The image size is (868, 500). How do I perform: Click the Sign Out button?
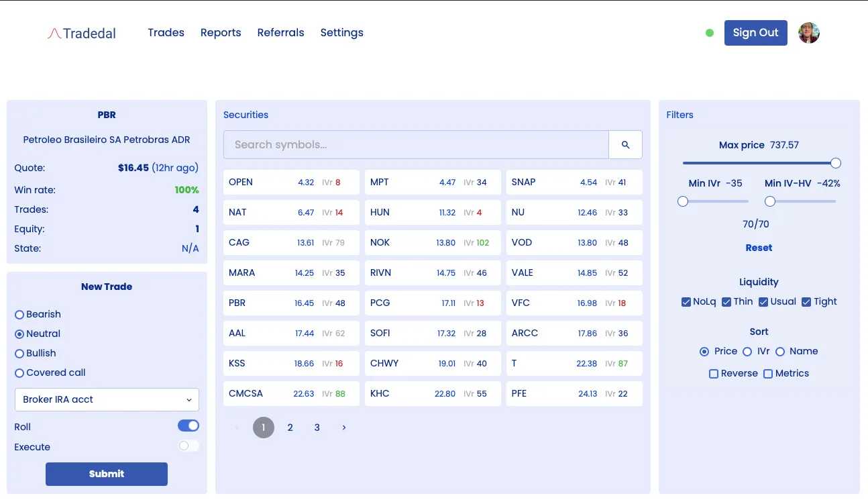point(755,33)
